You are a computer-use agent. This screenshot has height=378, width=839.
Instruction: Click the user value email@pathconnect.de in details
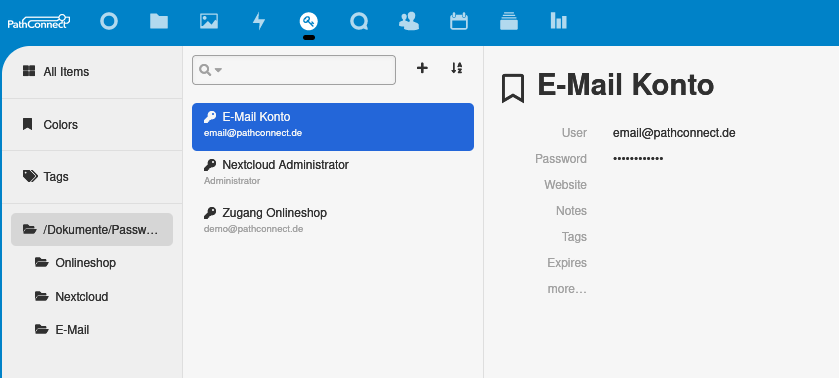(674, 133)
